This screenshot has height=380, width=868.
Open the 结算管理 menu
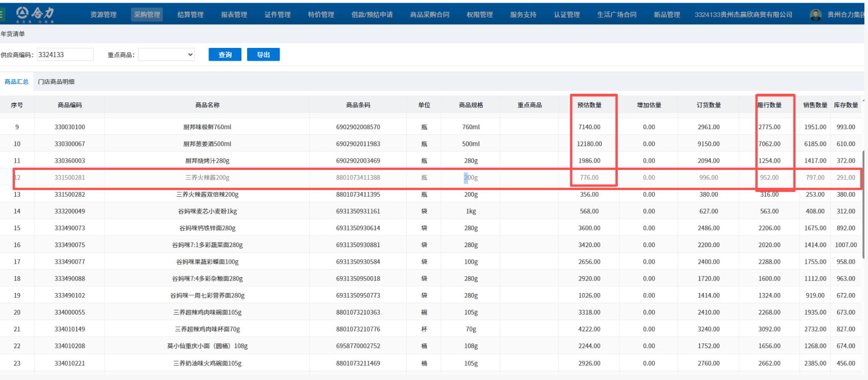[190, 15]
